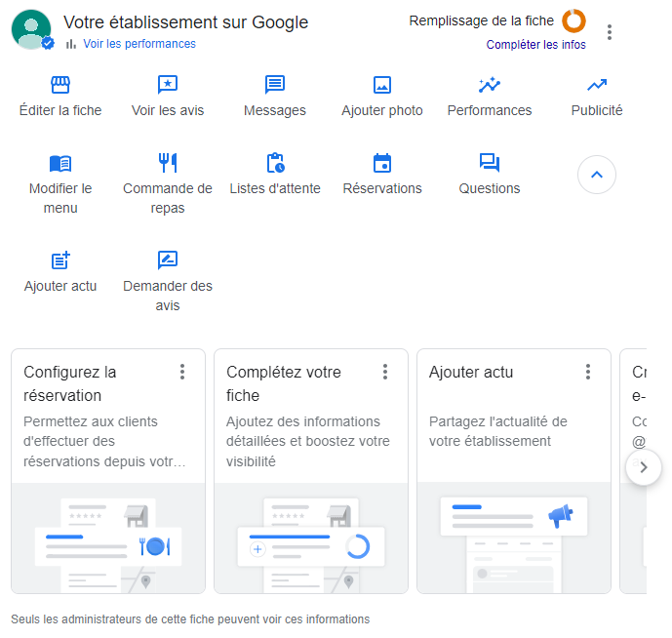The image size is (672, 638).
Task: Click the Publicité label
Action: [597, 110]
